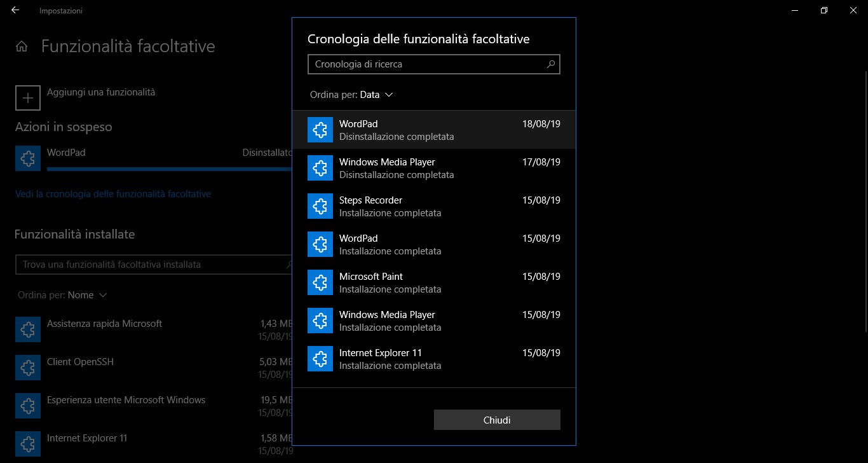Click the back arrow in Impostazioni title bar
The height and width of the screenshot is (463, 868).
(x=15, y=10)
